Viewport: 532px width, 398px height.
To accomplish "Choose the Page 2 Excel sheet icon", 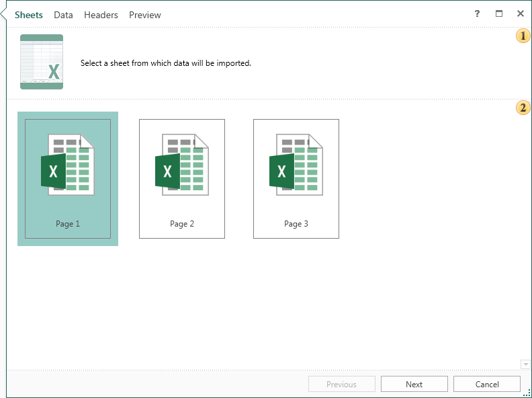I will 181,165.
